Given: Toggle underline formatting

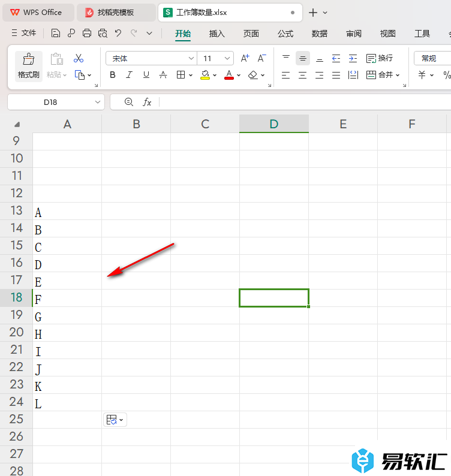Looking at the screenshot, I should [146, 75].
